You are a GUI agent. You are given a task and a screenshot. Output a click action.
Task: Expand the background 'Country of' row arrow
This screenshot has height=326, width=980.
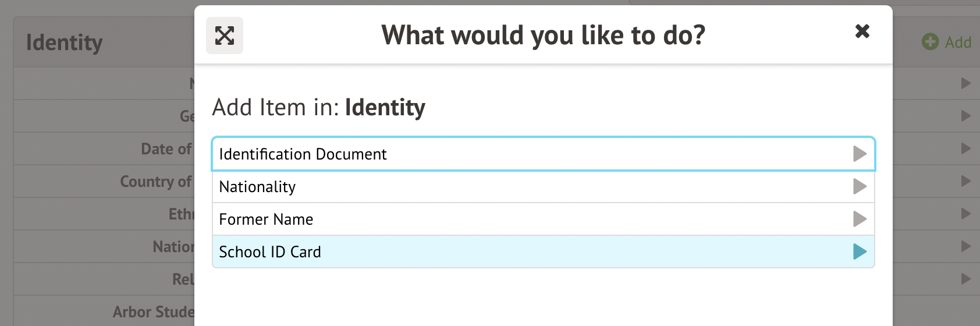pos(965,181)
